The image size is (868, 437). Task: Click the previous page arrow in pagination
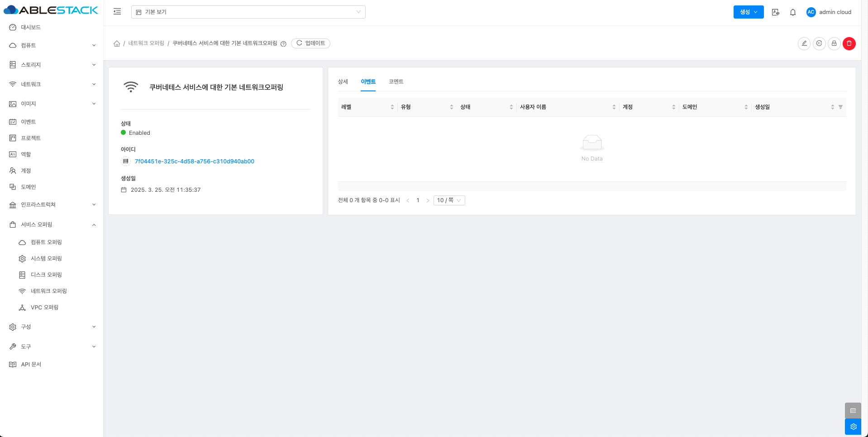pyautogui.click(x=408, y=200)
